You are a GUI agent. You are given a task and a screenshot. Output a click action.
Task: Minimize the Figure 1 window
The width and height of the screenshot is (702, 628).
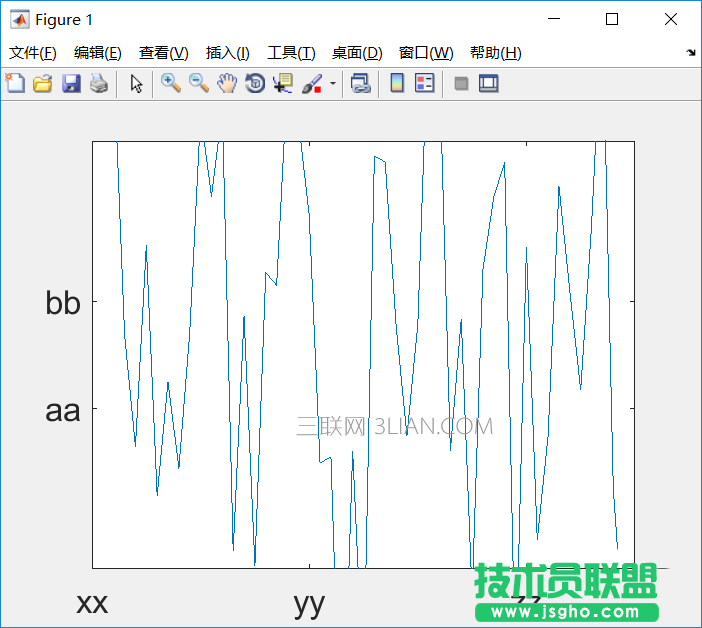554,19
